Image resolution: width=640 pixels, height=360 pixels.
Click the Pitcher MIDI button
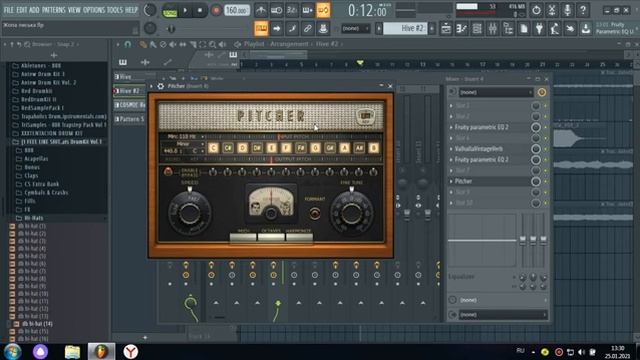tap(243, 237)
